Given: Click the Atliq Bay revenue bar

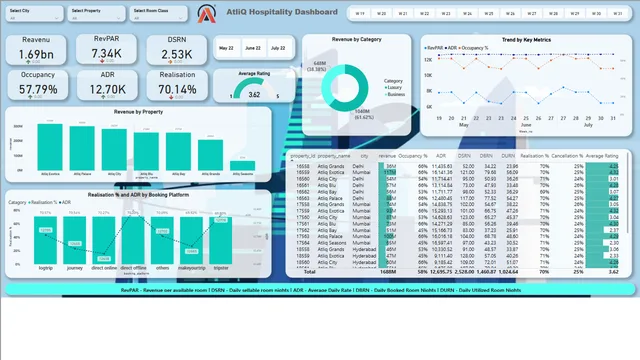Looking at the screenshot, I should [178, 151].
